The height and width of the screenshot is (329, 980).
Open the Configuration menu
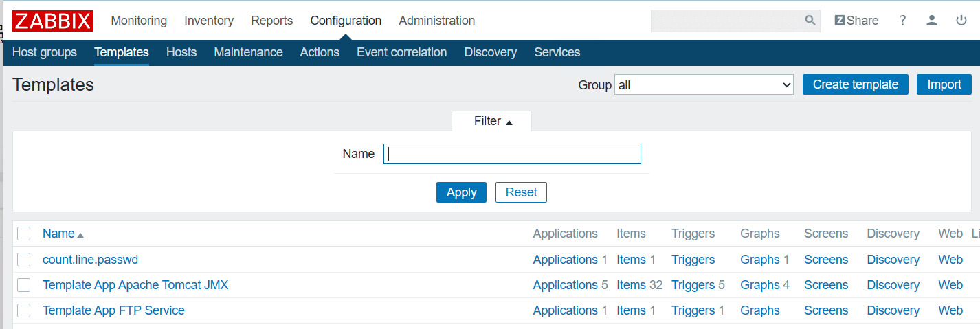pyautogui.click(x=346, y=21)
